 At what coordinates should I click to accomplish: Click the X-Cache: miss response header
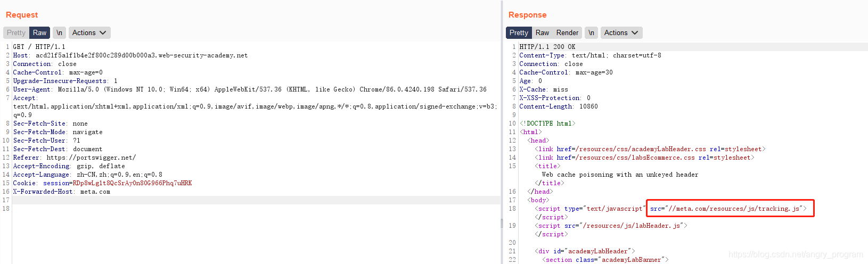(544, 89)
